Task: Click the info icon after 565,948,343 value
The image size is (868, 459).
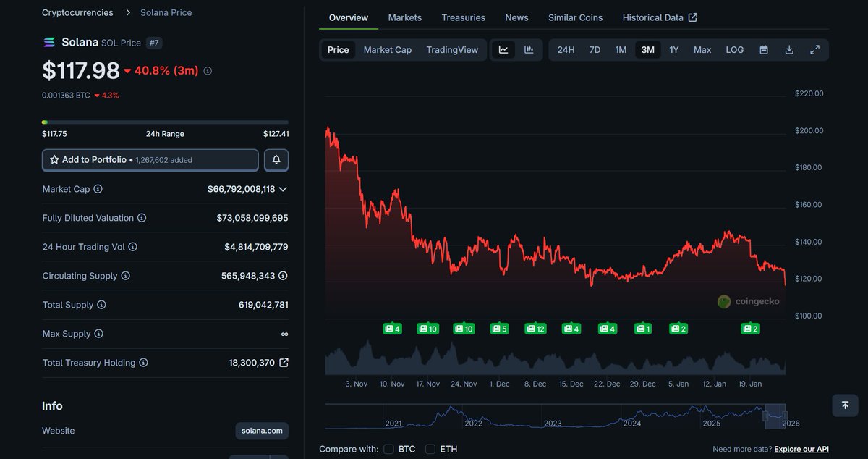Action: tap(283, 276)
